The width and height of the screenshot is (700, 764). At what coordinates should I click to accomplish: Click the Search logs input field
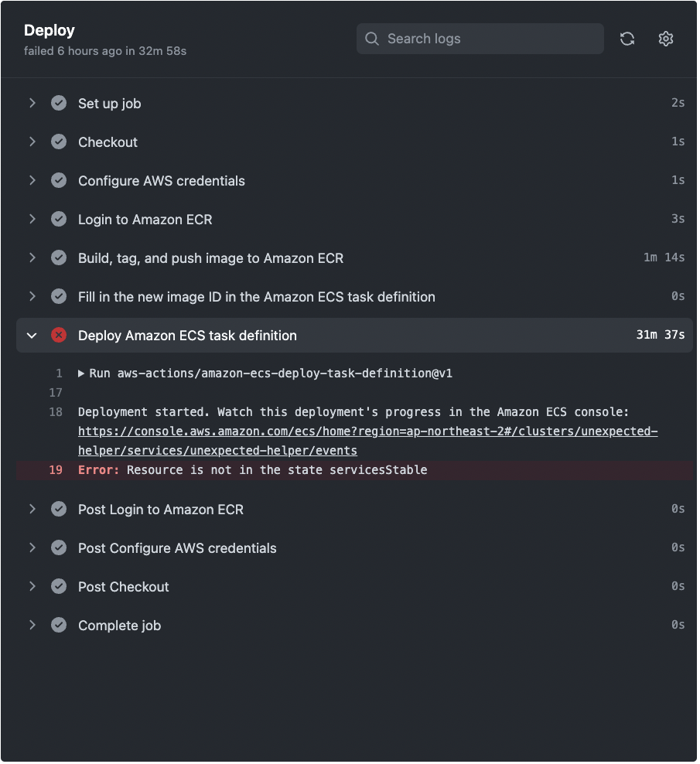[482, 39]
